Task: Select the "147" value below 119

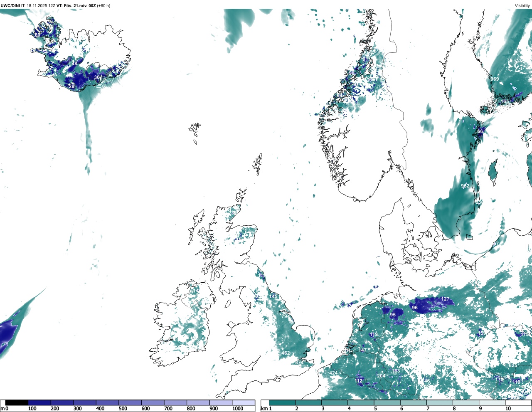Action: 363,350
